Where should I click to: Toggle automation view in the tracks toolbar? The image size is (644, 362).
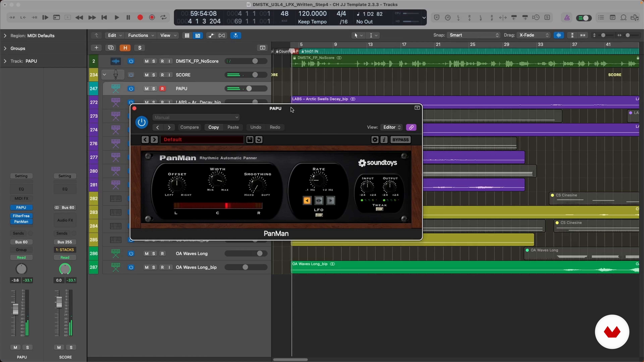211,36
